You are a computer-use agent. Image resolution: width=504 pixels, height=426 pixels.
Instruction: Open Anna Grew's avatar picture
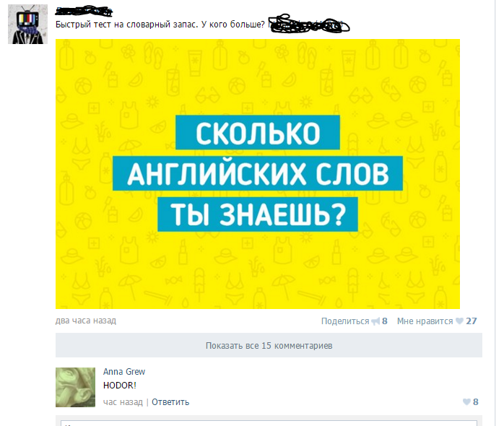[x=75, y=387]
